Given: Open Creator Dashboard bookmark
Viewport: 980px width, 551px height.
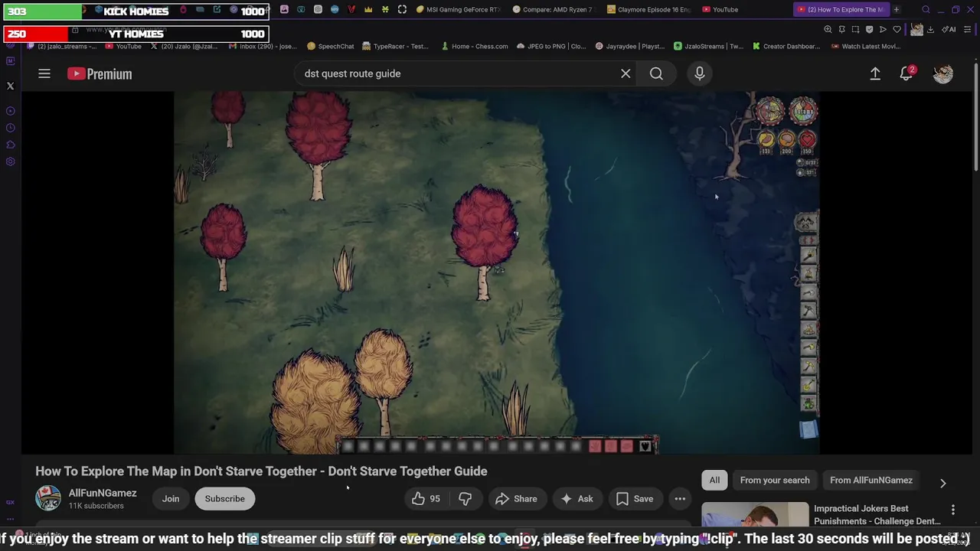Looking at the screenshot, I should [786, 46].
